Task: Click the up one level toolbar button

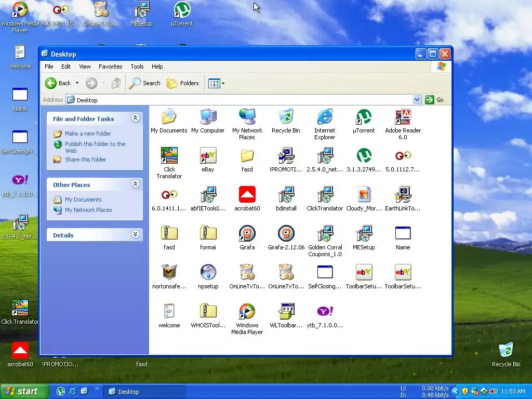Action: point(116,83)
